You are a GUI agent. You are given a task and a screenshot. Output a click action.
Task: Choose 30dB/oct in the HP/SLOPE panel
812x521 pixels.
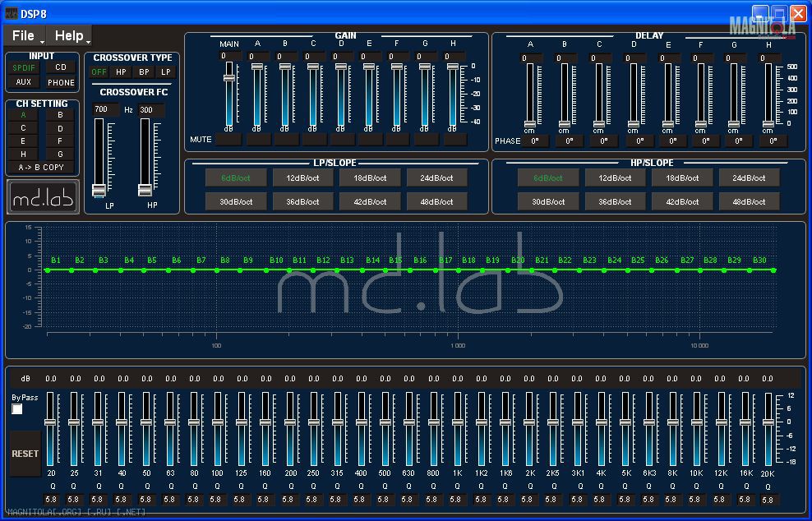[x=548, y=201]
